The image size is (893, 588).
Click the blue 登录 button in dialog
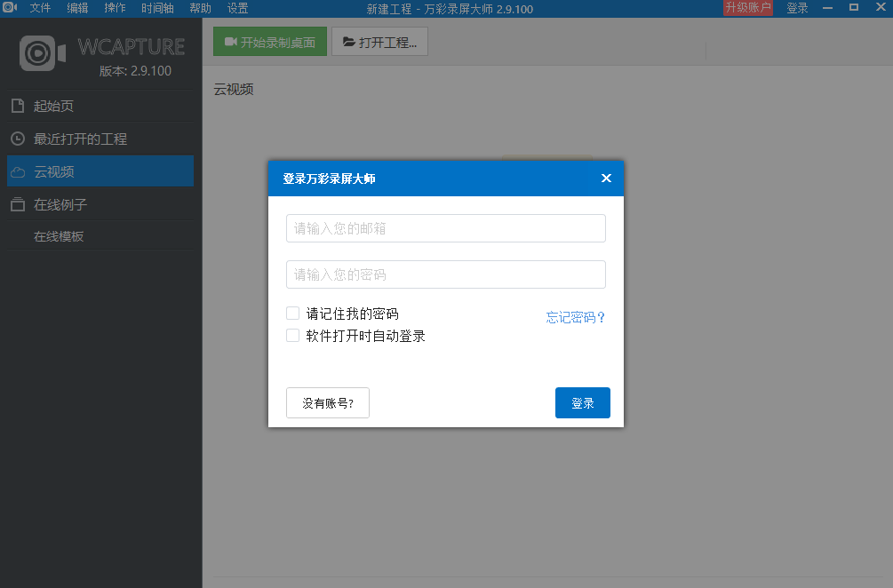583,403
